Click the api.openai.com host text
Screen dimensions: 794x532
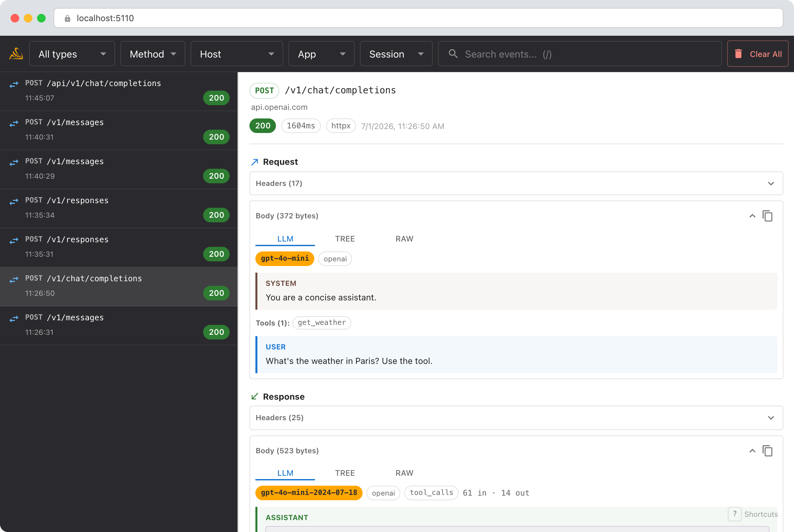point(279,107)
